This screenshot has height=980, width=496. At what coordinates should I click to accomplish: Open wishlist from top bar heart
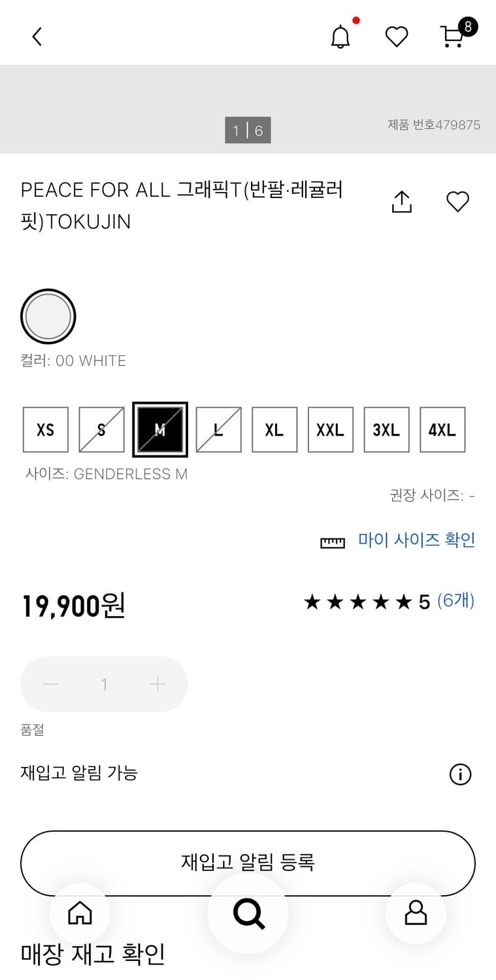396,37
